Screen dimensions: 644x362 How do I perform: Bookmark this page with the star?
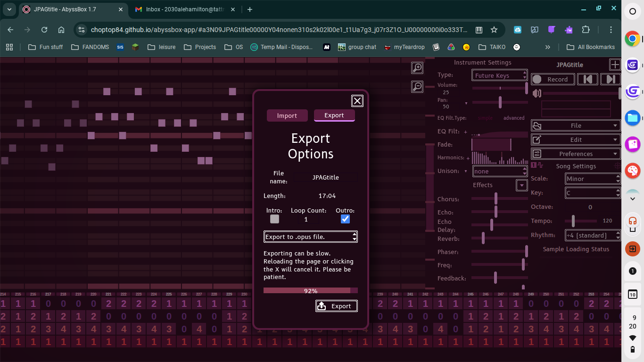tap(494, 30)
